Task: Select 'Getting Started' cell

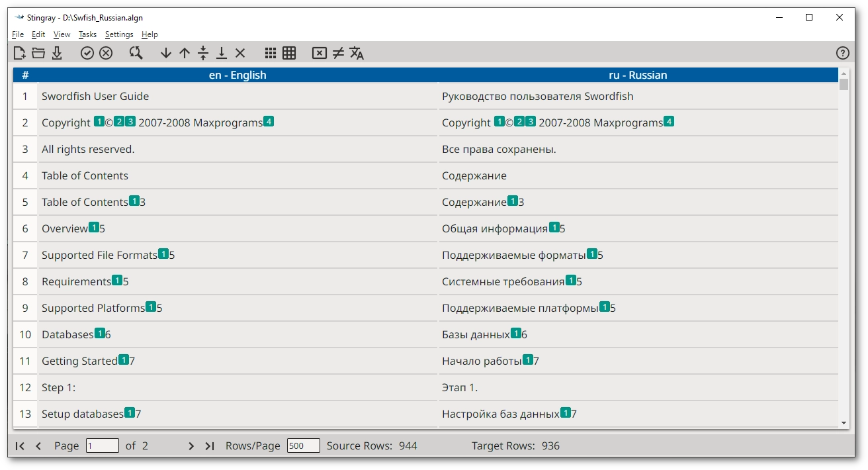Action: click(x=238, y=361)
